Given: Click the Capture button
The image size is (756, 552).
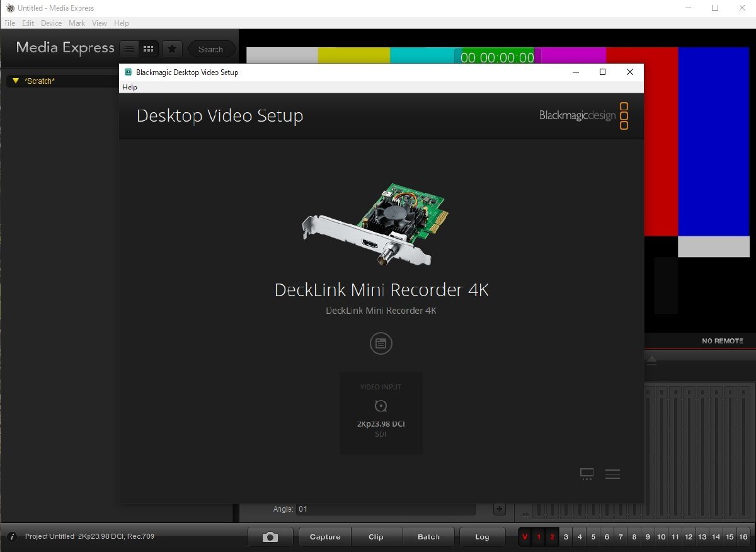Looking at the screenshot, I should coord(325,537).
